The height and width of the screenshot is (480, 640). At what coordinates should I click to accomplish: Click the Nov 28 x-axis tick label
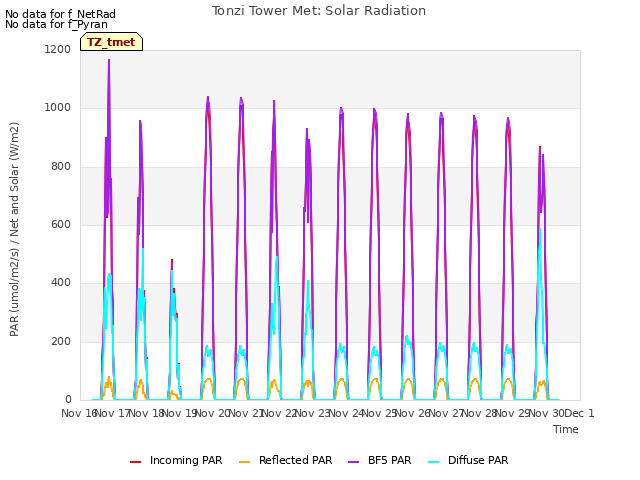point(480,413)
